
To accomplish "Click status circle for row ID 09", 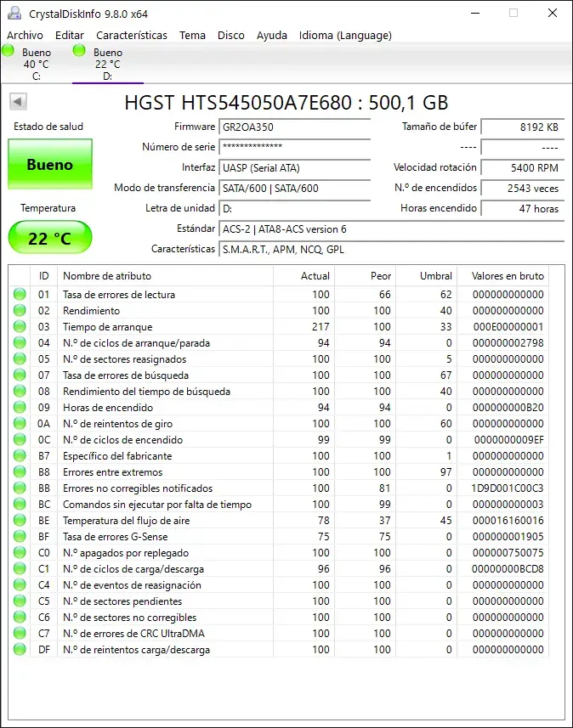I will [20, 407].
